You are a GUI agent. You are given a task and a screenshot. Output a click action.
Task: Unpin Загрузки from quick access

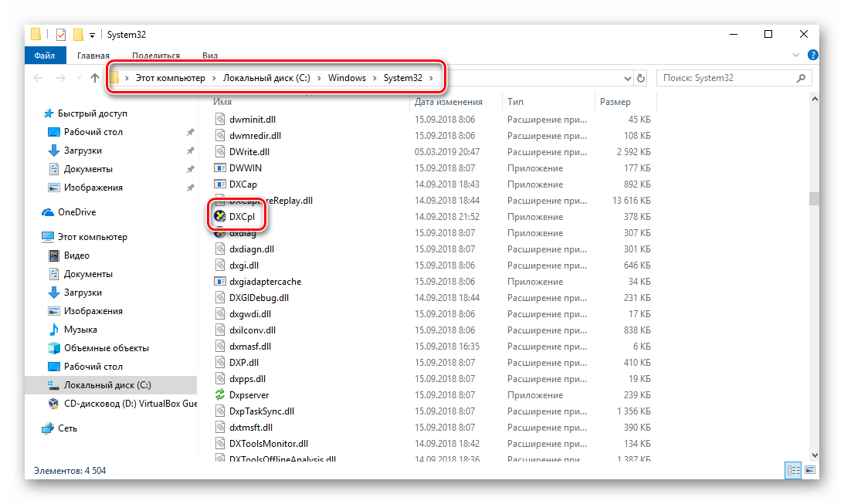coord(190,151)
